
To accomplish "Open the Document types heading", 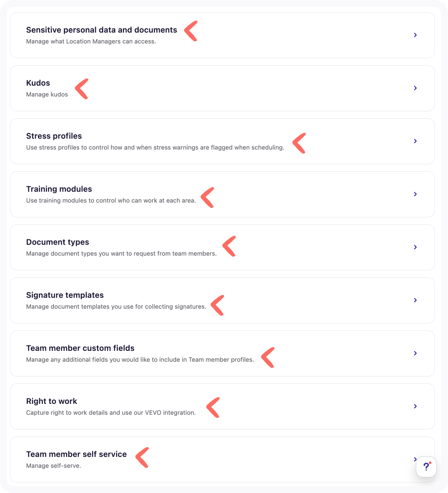I will pos(57,242).
